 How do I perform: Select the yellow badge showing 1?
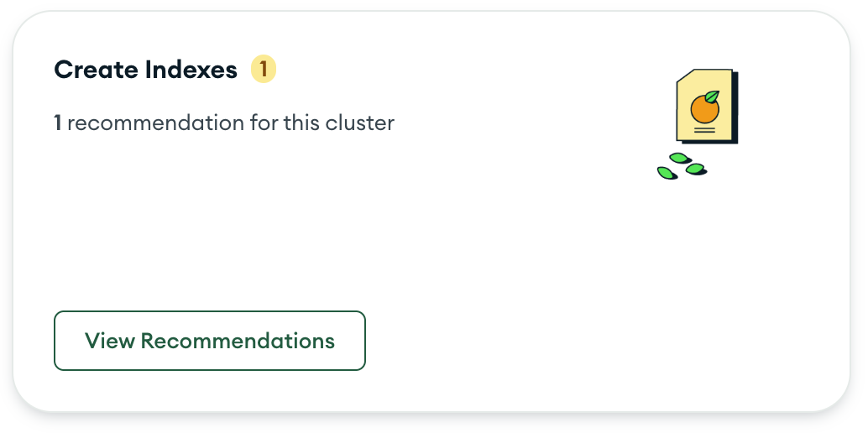264,69
